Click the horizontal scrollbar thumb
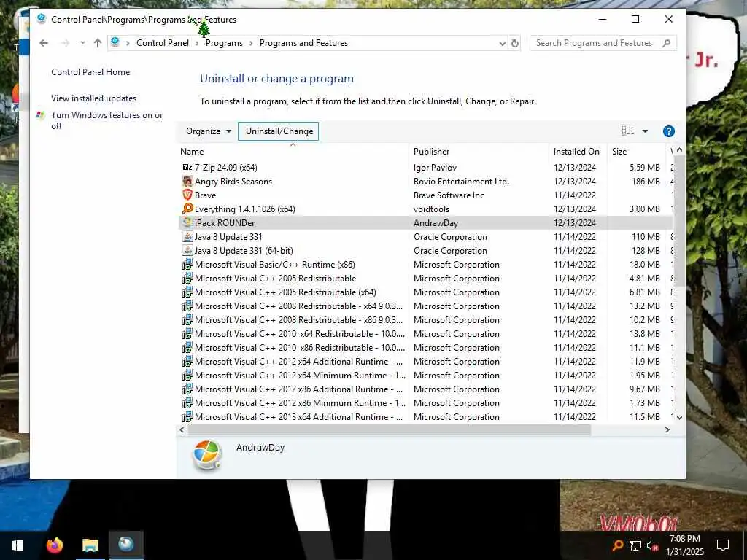Image resolution: width=747 pixels, height=560 pixels. pyautogui.click(x=390, y=430)
